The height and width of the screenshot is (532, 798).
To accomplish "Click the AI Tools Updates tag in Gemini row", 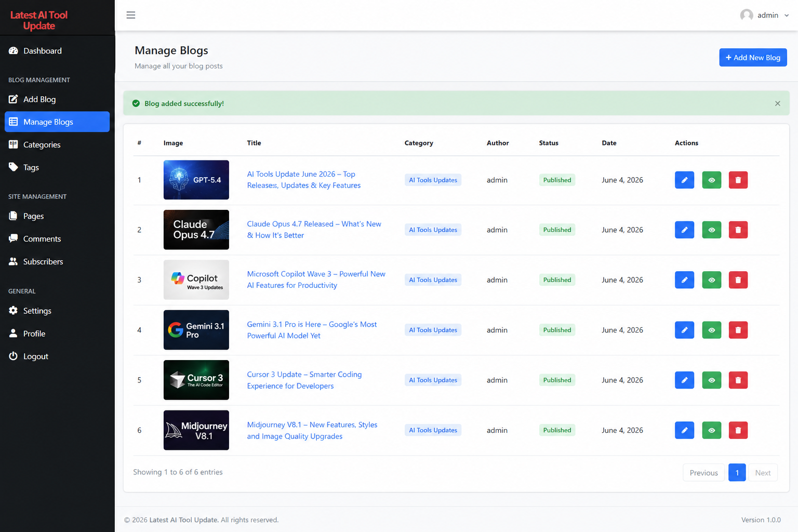I will click(433, 330).
